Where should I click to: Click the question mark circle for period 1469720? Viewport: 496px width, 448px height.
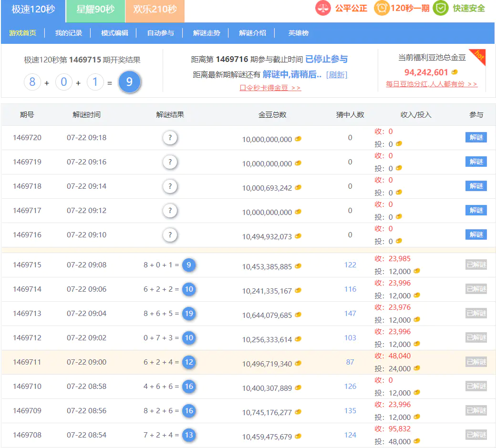170,138
